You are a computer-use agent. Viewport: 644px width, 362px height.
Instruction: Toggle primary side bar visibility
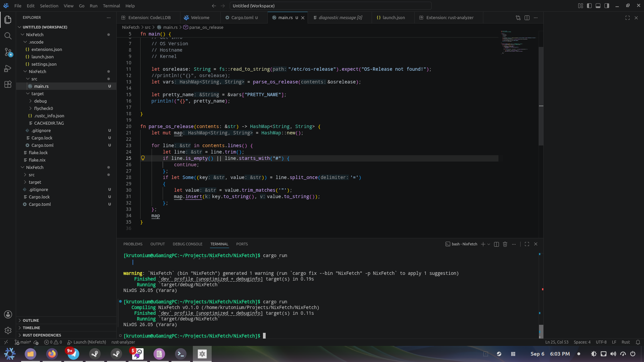click(589, 6)
